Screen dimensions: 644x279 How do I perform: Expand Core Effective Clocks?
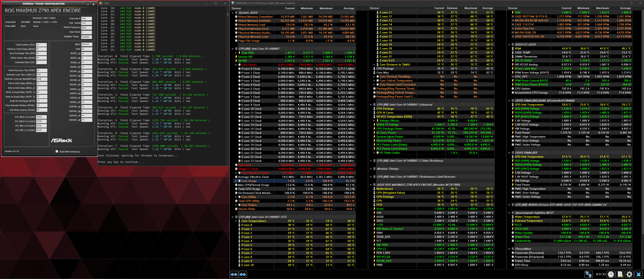pyautogui.click(x=236, y=173)
